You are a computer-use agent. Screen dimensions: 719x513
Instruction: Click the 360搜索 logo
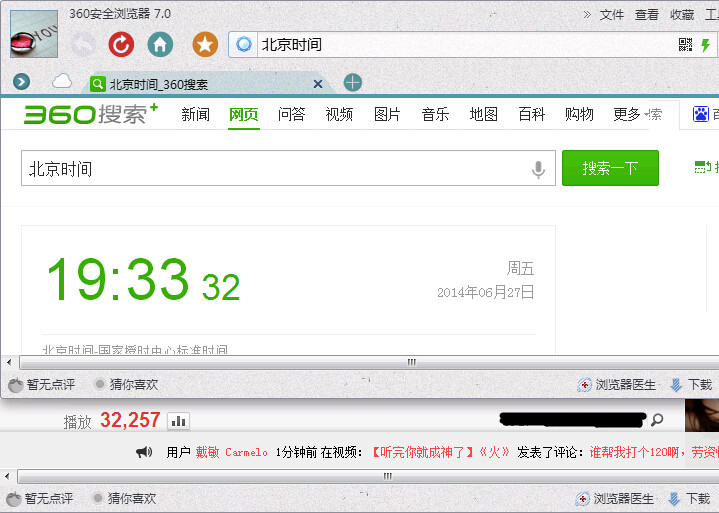pos(91,114)
